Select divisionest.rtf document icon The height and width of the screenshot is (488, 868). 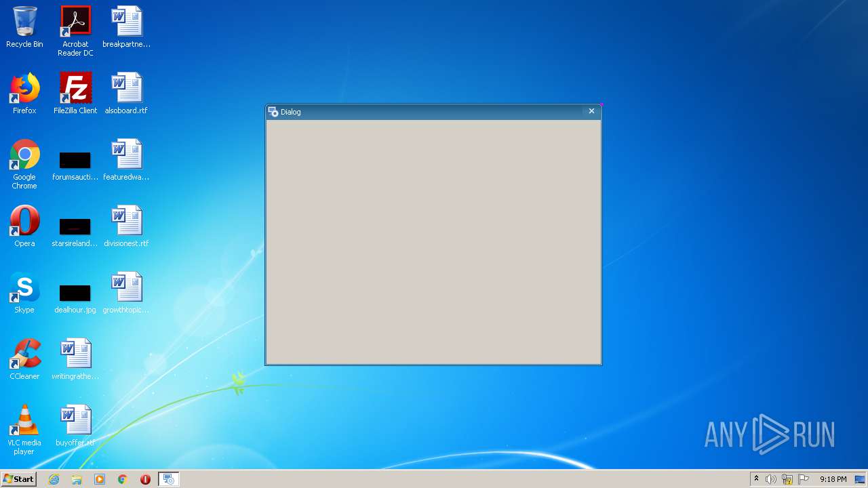click(127, 226)
